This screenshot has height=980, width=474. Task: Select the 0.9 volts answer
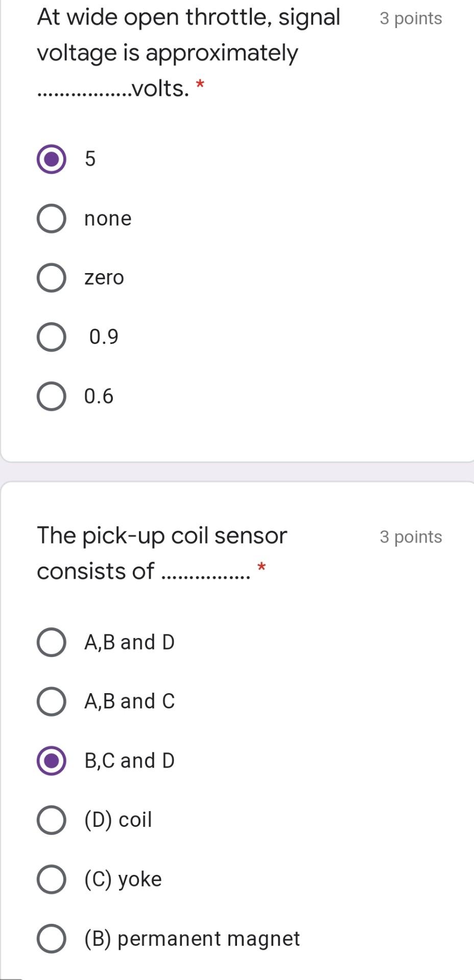tap(51, 337)
